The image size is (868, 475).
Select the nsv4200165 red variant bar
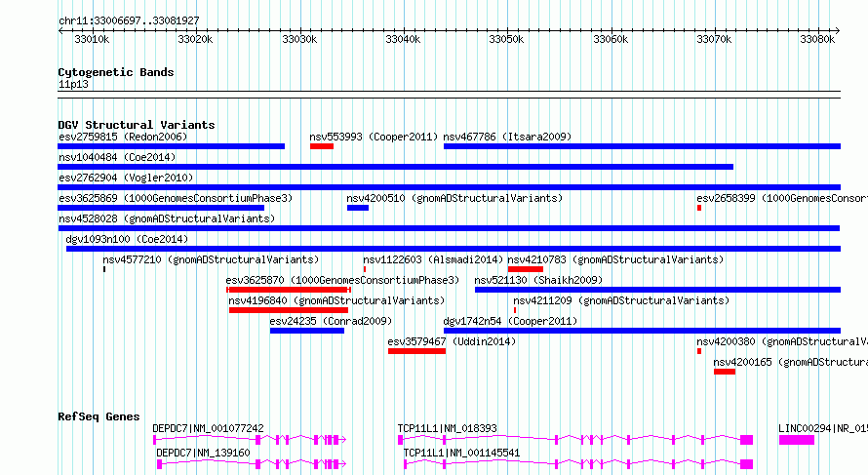pyautogui.click(x=725, y=372)
